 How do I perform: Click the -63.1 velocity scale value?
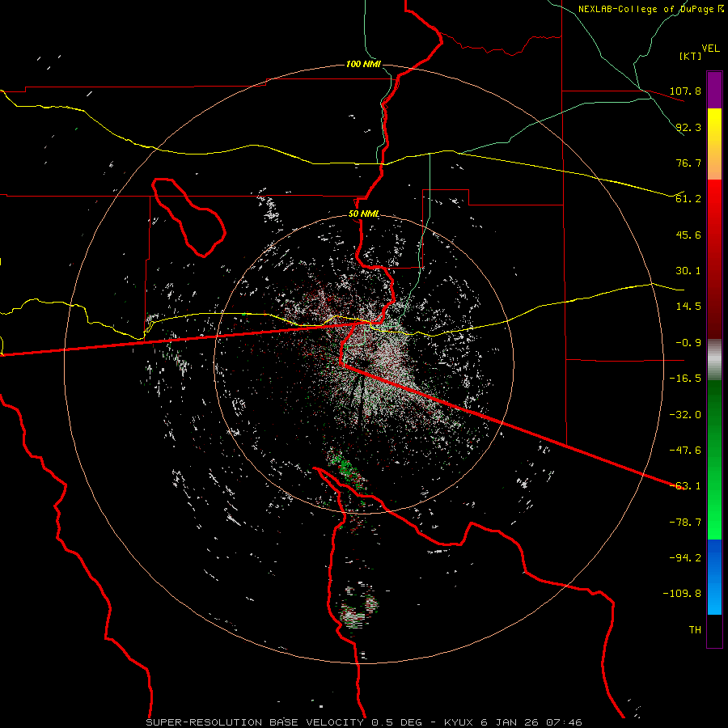pyautogui.click(x=685, y=486)
